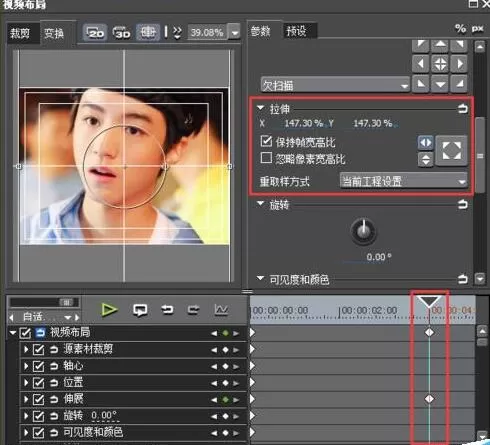Uncheck the 位置 row checkbox
The height and width of the screenshot is (445, 490).
tap(38, 383)
